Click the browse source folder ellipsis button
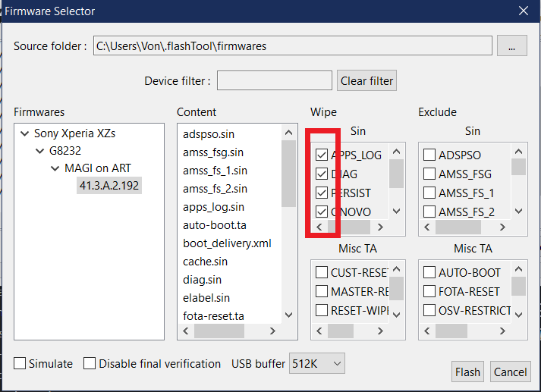This screenshot has width=541, height=392. pyautogui.click(x=511, y=45)
